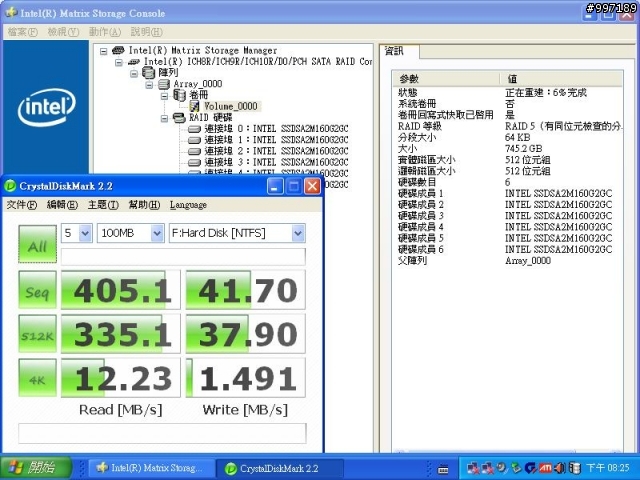Click the taskbar clock 下午 08:25

coord(608,468)
